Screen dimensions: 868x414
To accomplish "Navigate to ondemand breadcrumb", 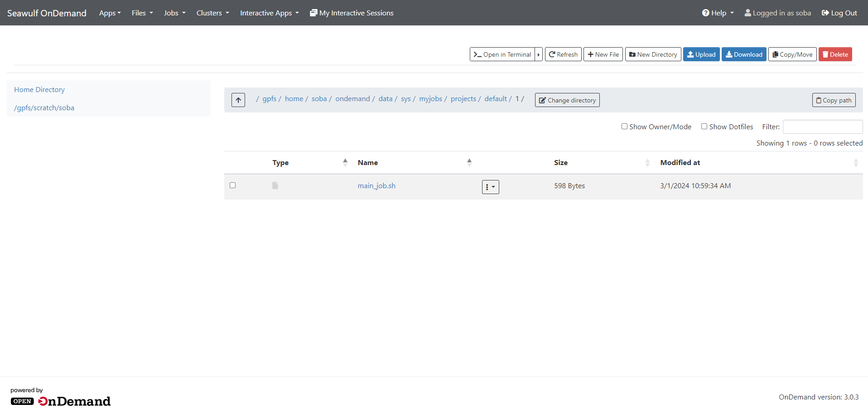I will (x=352, y=98).
